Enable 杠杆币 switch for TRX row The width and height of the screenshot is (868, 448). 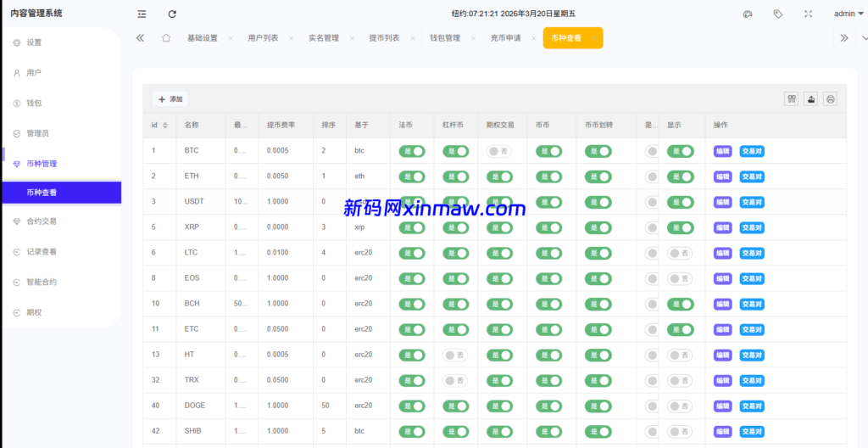(x=455, y=380)
